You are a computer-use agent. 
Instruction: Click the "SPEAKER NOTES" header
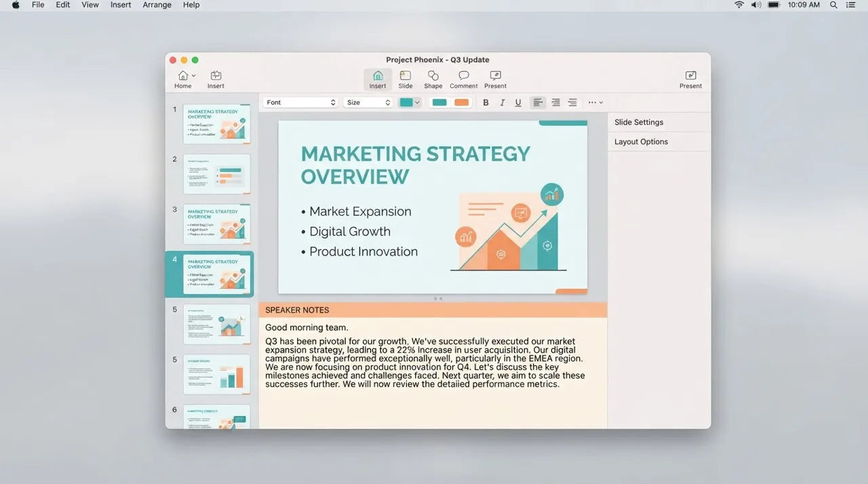297,310
